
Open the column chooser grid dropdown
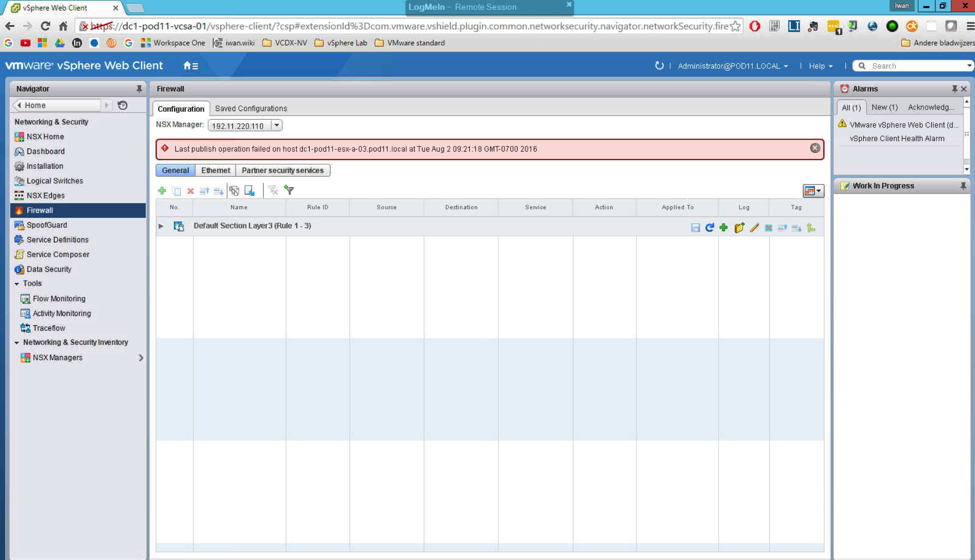813,191
